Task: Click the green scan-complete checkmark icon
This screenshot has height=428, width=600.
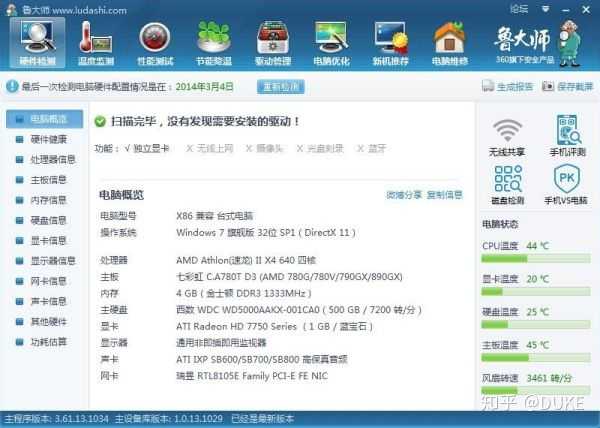Action: click(x=100, y=122)
